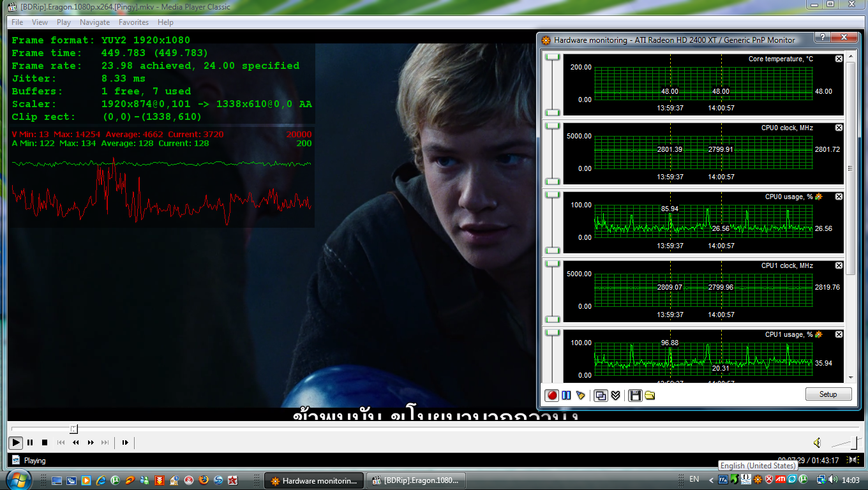Skip to the previous chapter

(x=61, y=442)
